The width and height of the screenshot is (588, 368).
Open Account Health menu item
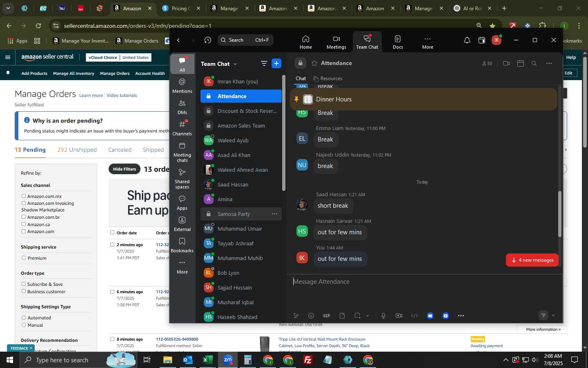click(150, 74)
